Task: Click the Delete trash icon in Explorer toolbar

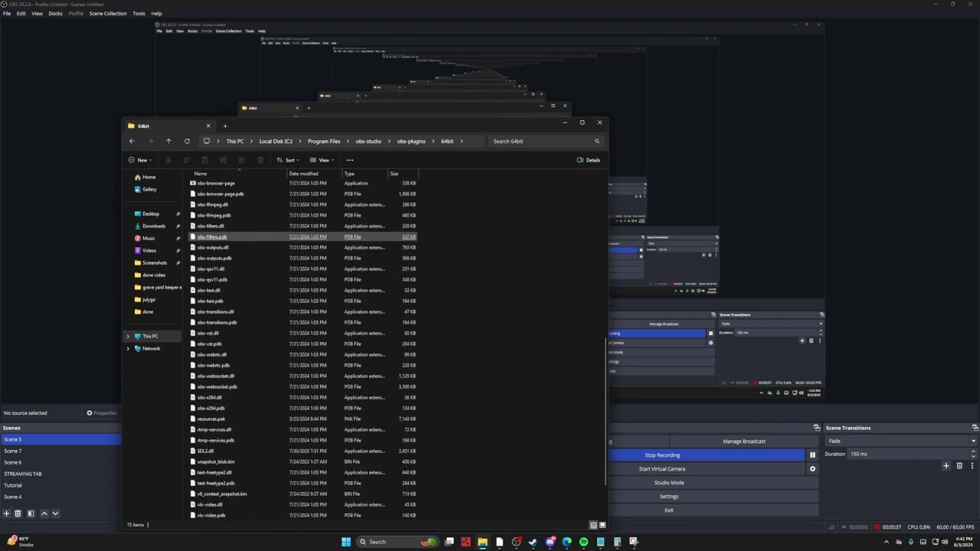Action: [260, 160]
